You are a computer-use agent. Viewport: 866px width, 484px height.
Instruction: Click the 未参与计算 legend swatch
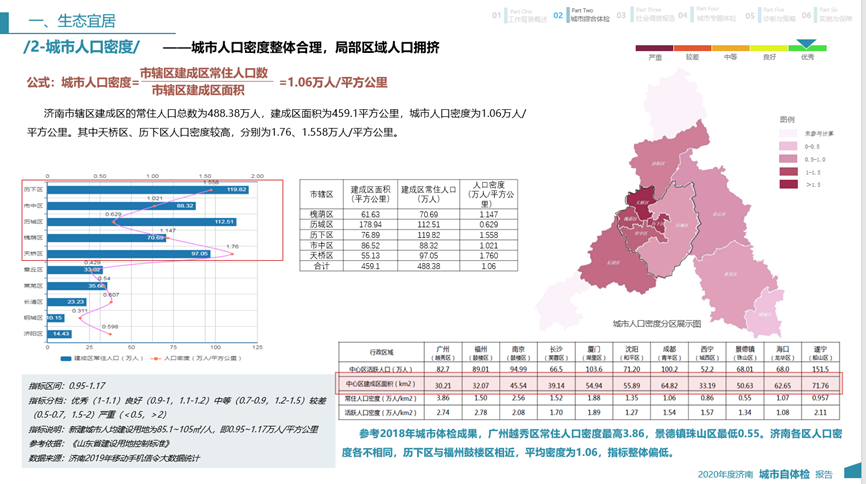(788, 133)
